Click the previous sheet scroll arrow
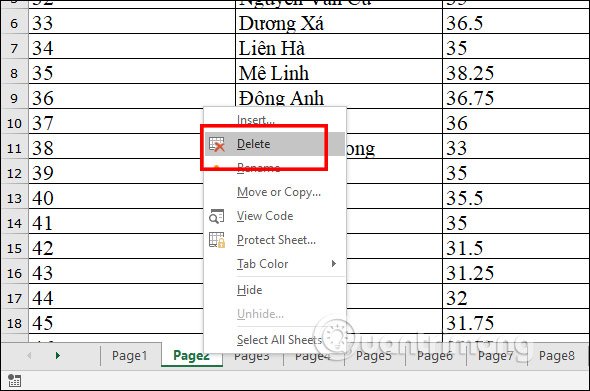 point(29,355)
